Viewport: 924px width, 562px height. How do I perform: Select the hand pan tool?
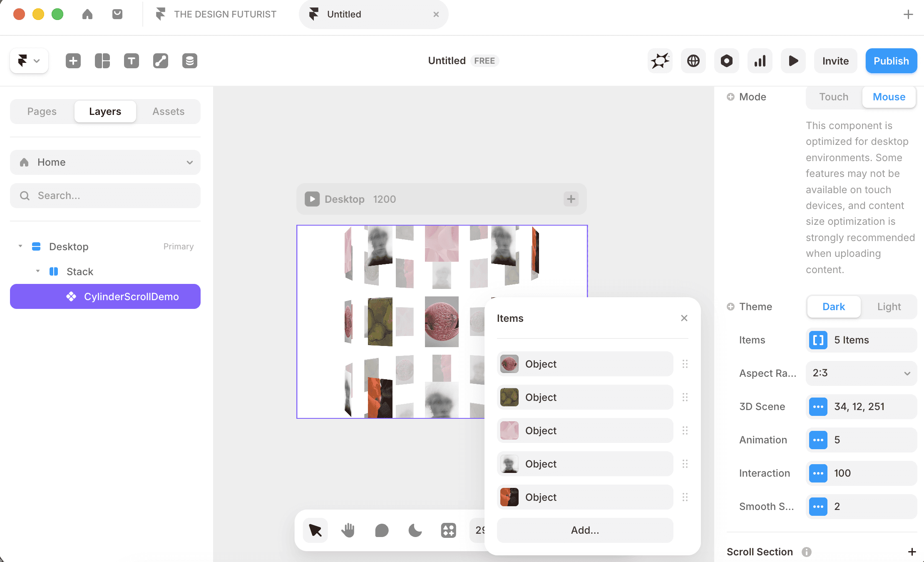click(x=348, y=530)
